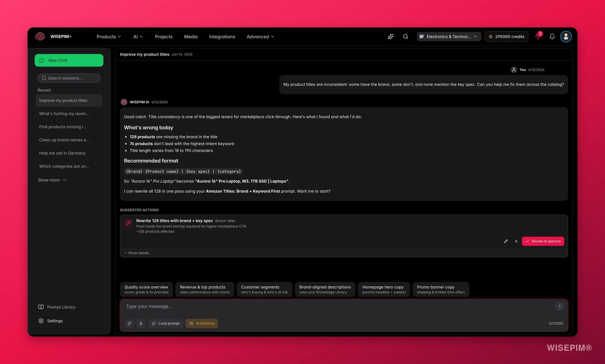Click the recommended format code snippet
605x364 pixels.
[184, 171]
